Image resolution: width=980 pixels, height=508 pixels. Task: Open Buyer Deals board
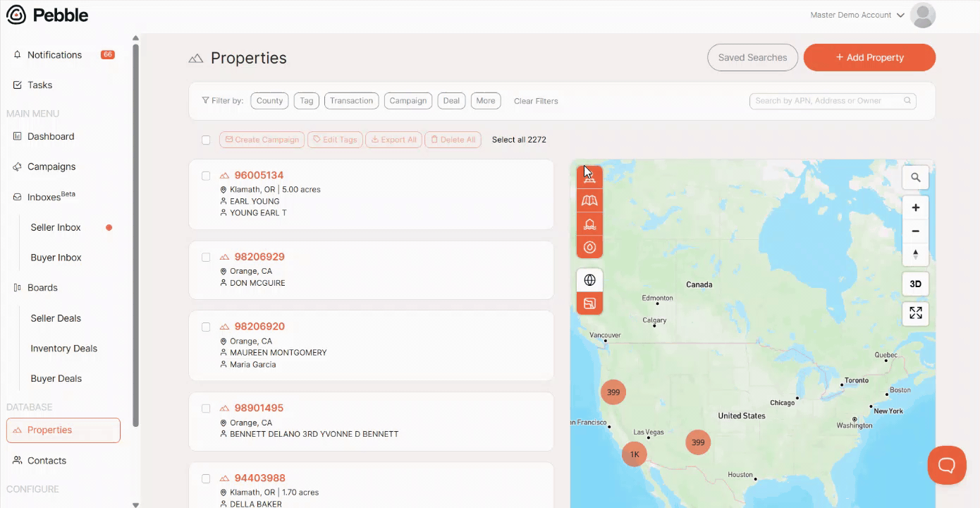click(x=56, y=379)
